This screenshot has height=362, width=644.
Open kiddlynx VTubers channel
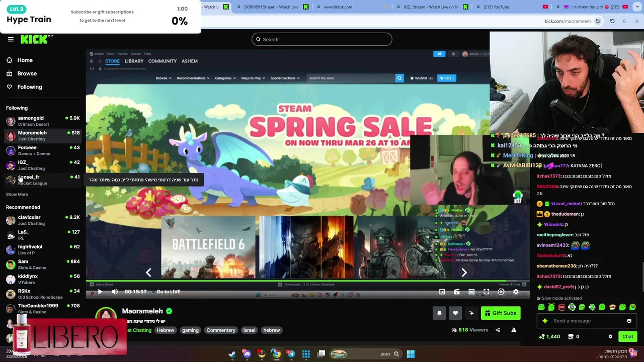click(x=43, y=279)
